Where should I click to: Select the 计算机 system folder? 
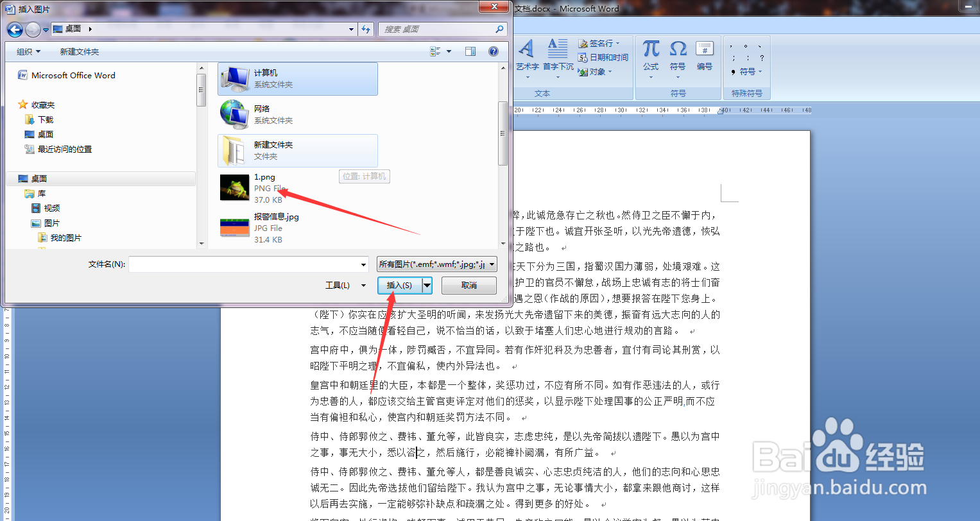tap(298, 79)
